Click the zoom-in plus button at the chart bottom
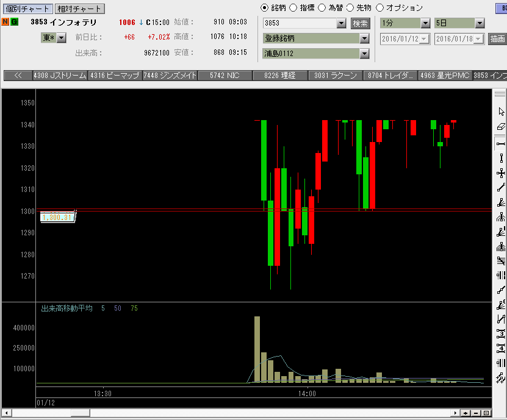 coord(466,413)
